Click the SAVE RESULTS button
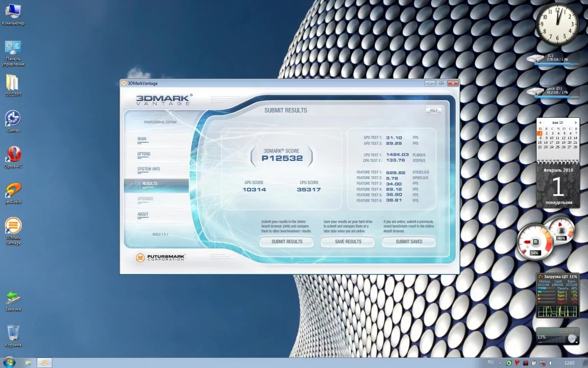This screenshot has width=588, height=368. 348,241
